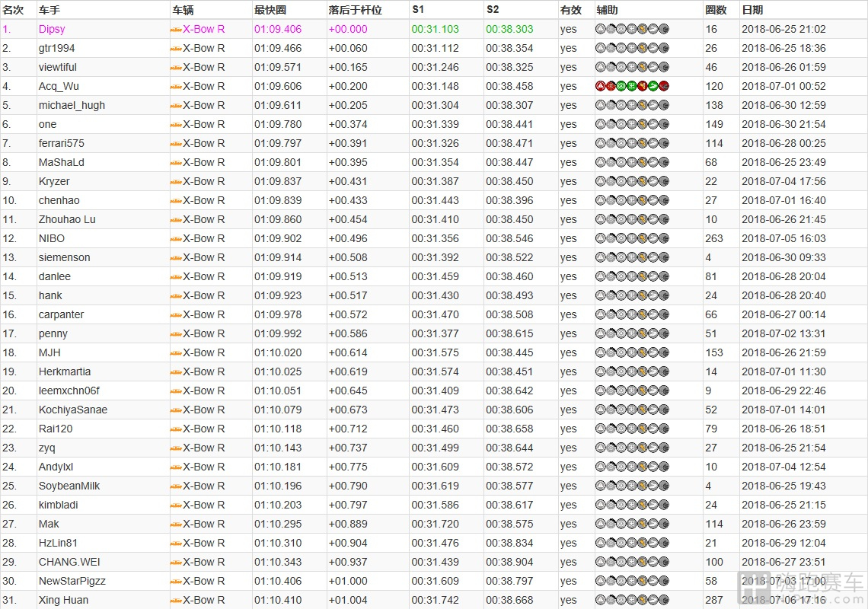Image resolution: width=868 pixels, height=609 pixels.
Task: Click the grey triangle icon in CHANG.WEI's row
Action: (600, 562)
